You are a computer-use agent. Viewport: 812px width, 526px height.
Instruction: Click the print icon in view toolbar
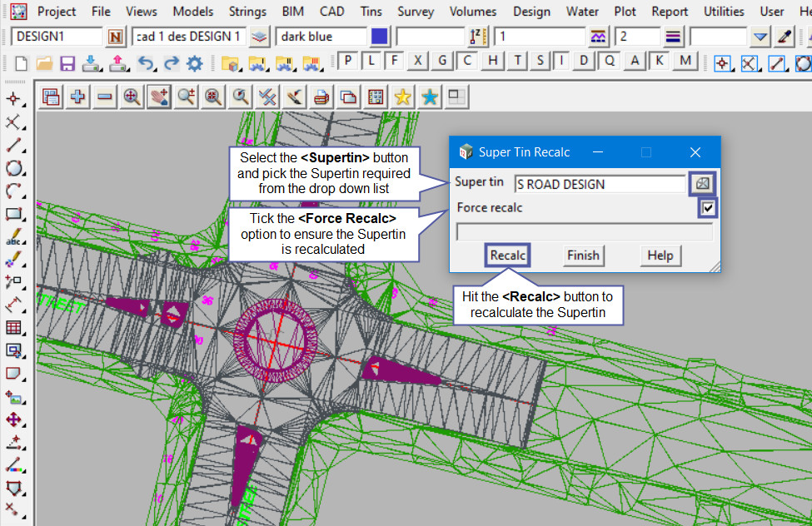pyautogui.click(x=321, y=97)
